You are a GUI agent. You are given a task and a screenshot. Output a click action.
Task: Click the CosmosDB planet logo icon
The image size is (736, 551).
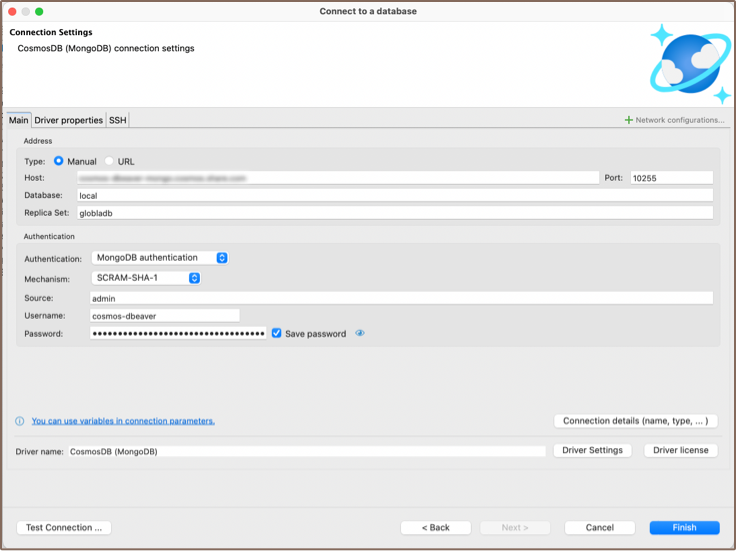point(691,65)
